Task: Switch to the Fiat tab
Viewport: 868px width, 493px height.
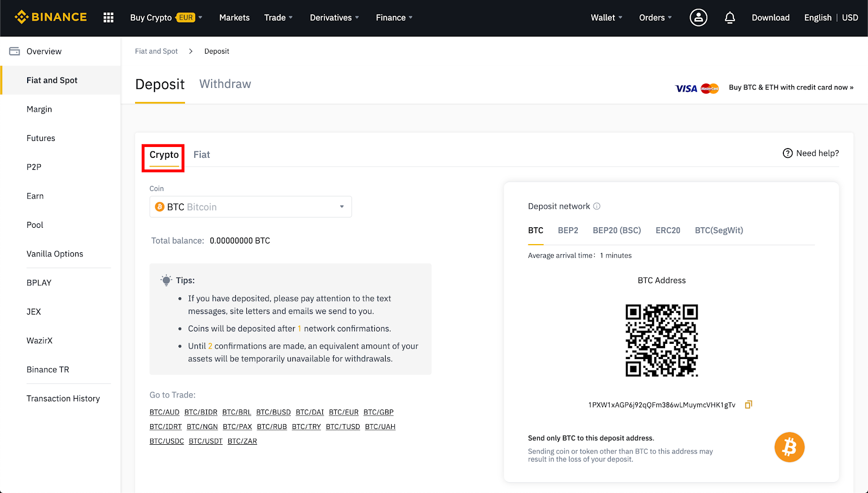Action: (x=201, y=155)
